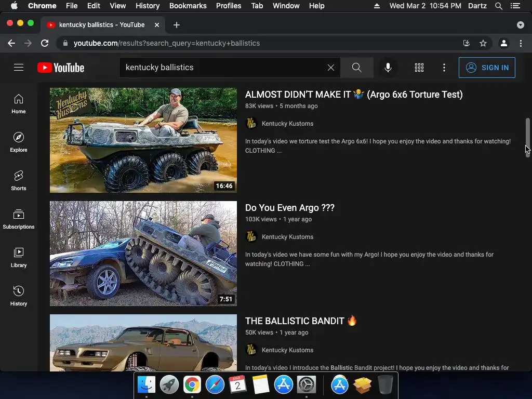Open Finder from the Dock
The width and height of the screenshot is (532, 399).
coord(147,385)
